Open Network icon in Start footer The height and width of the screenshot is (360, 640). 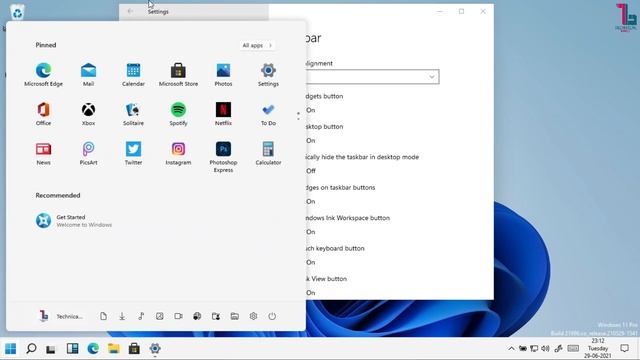197,316
